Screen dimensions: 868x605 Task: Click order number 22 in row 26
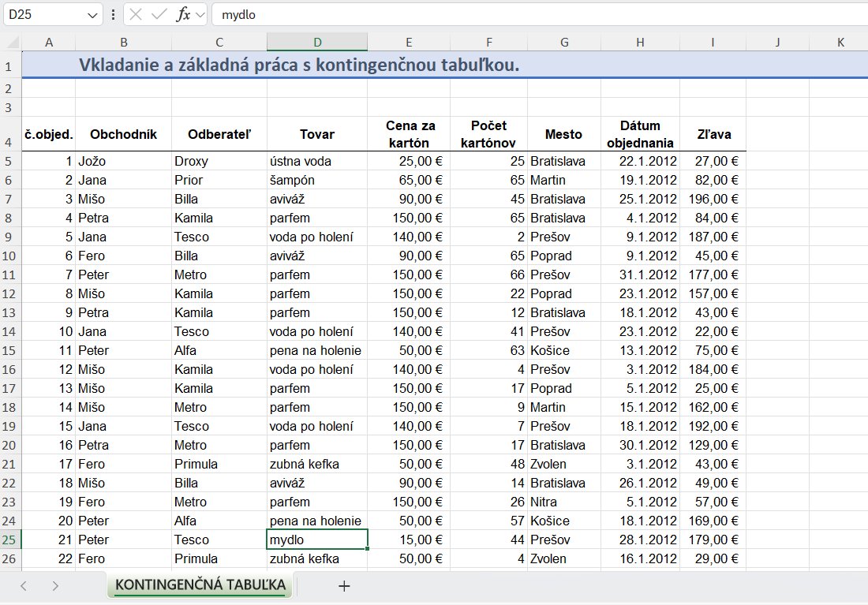pyautogui.click(x=49, y=558)
